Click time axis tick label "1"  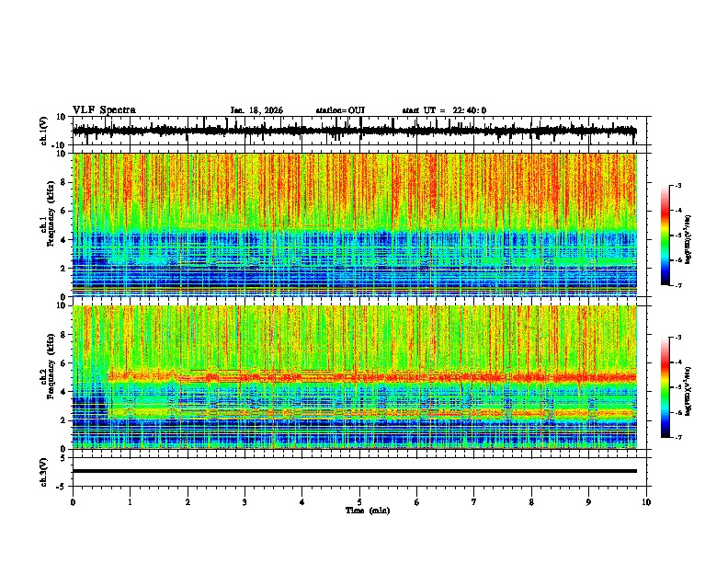[130, 502]
